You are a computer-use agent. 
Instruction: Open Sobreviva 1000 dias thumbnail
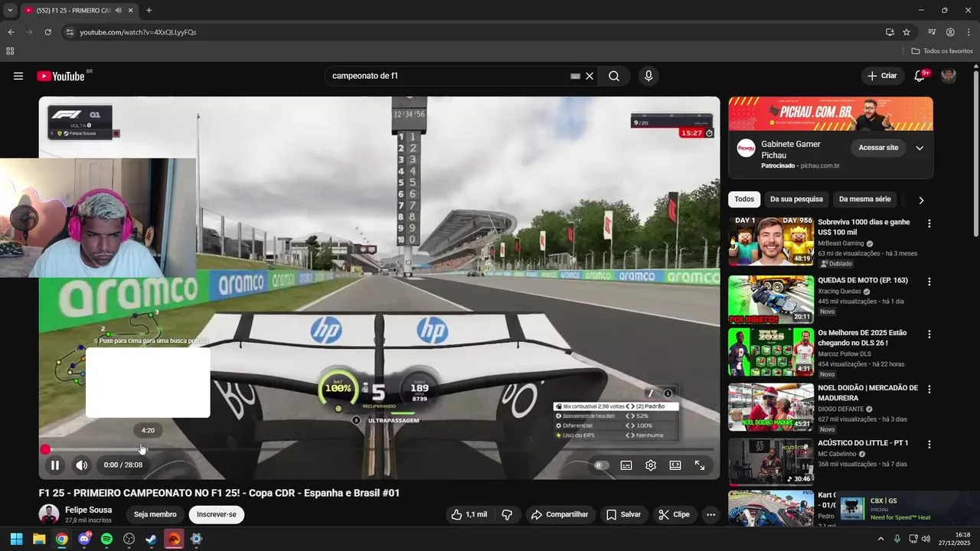[x=771, y=241]
